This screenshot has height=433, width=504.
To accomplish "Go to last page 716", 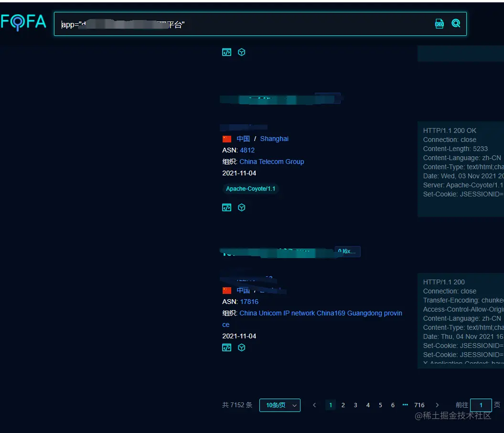I will coord(419,405).
